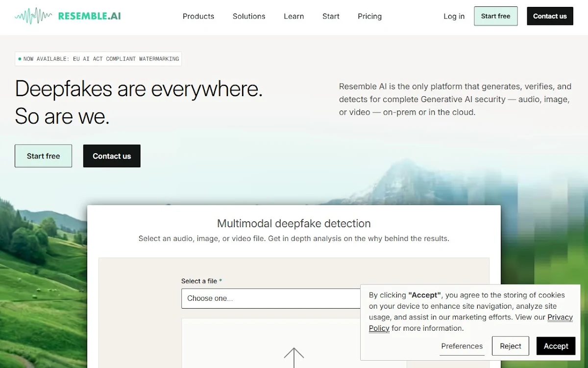Open the Privacy Policy link
588x368 pixels.
[471, 323]
